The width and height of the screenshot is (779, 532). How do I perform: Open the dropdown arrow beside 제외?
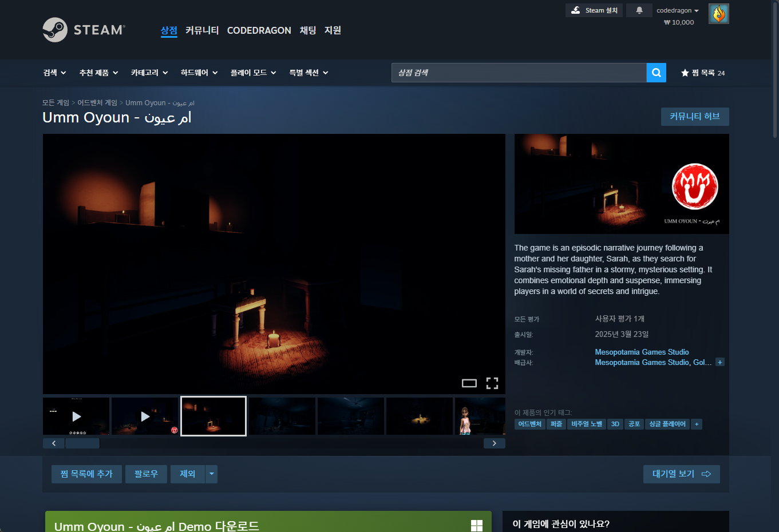(211, 474)
